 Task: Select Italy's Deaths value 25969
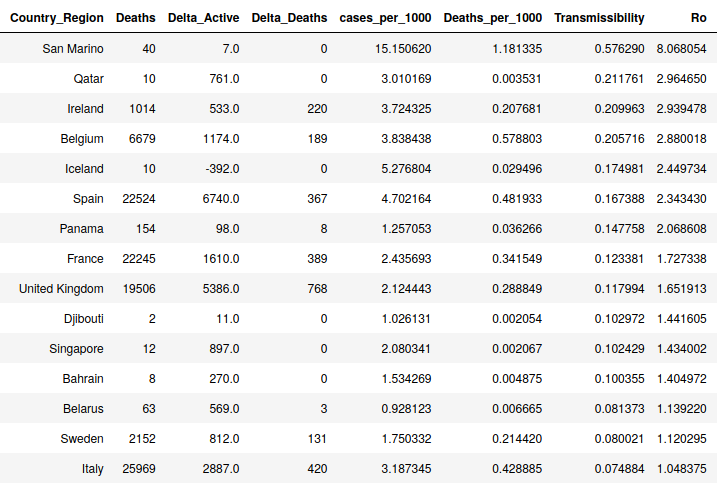pos(136,469)
